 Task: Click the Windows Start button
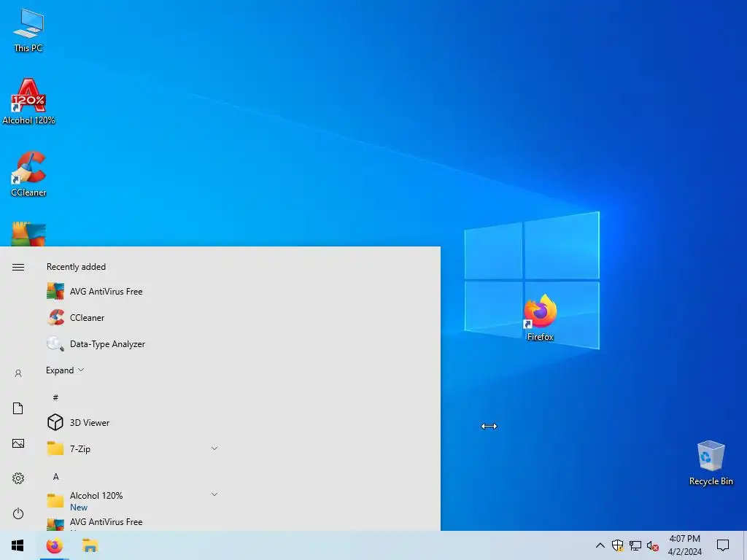click(x=18, y=545)
